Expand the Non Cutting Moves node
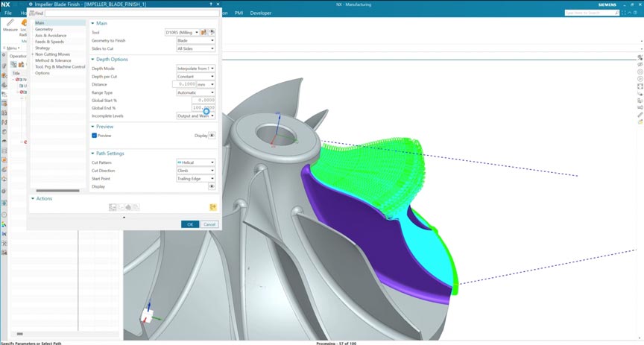Image resolution: width=644 pixels, height=345 pixels. 33,54
